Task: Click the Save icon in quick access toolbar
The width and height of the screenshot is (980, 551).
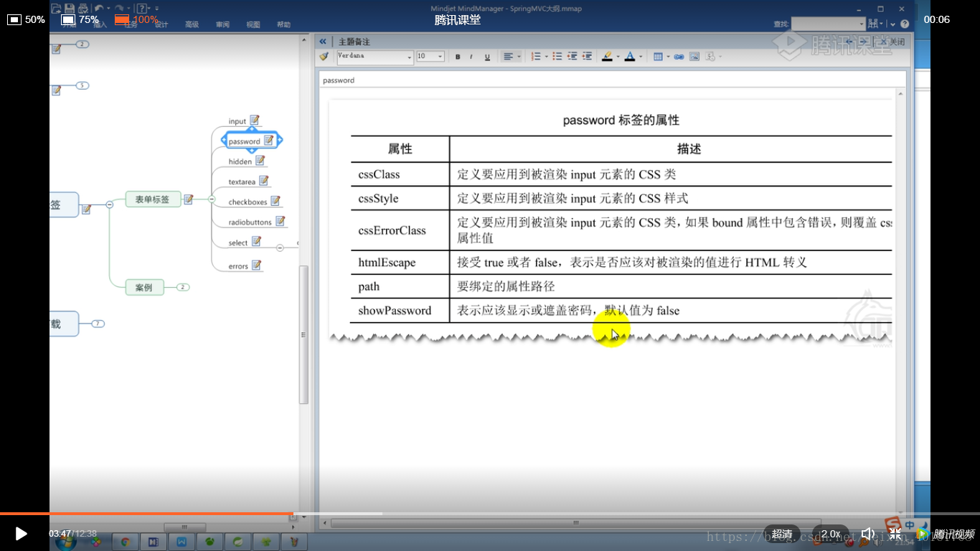Action: click(x=69, y=9)
